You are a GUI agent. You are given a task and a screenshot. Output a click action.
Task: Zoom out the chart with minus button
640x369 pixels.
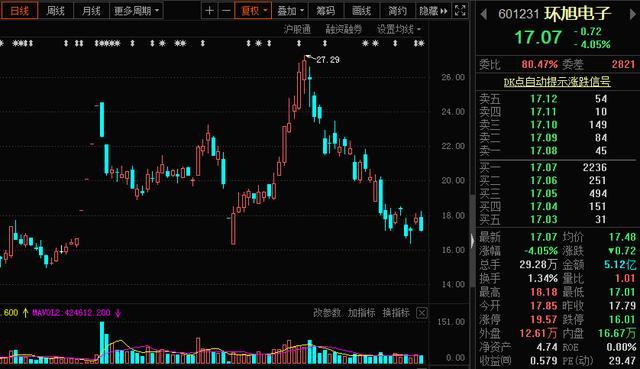(x=226, y=11)
